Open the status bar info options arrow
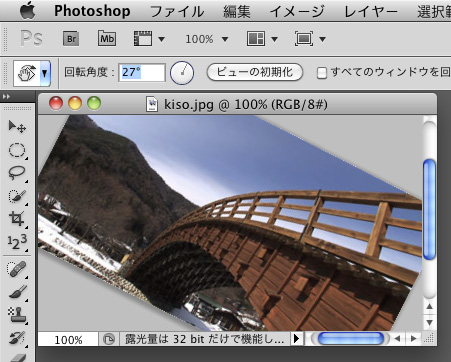The image size is (451, 362). click(296, 339)
